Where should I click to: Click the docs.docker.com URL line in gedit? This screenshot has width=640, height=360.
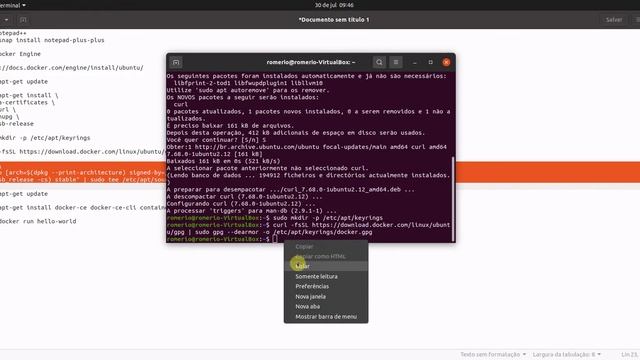click(x=71, y=68)
